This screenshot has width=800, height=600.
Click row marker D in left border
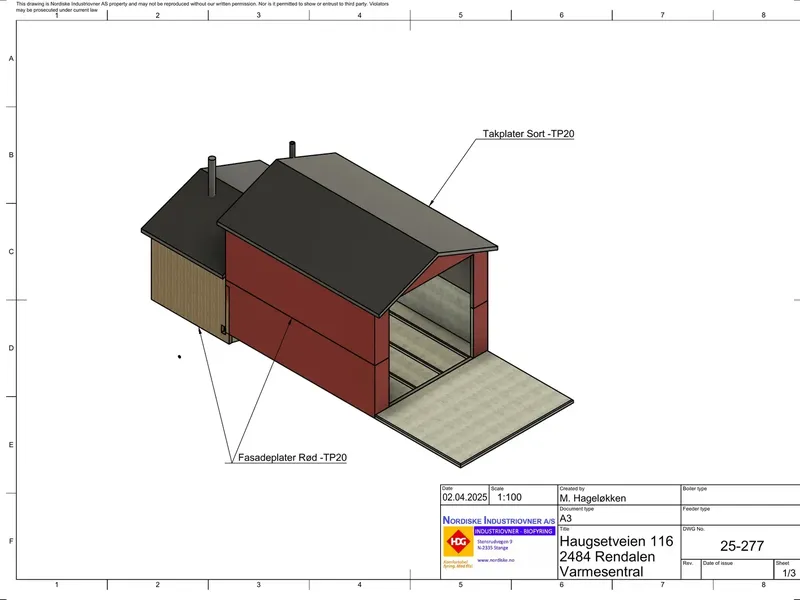[11, 348]
